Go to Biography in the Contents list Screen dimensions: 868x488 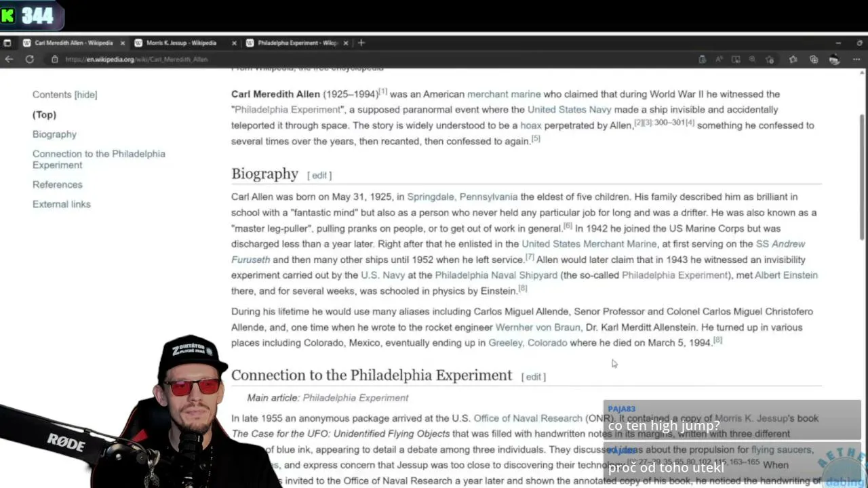pyautogui.click(x=54, y=134)
